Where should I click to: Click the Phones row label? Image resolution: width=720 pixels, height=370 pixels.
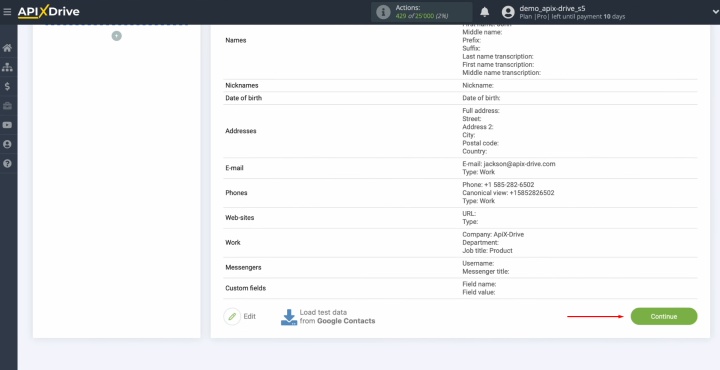click(236, 193)
